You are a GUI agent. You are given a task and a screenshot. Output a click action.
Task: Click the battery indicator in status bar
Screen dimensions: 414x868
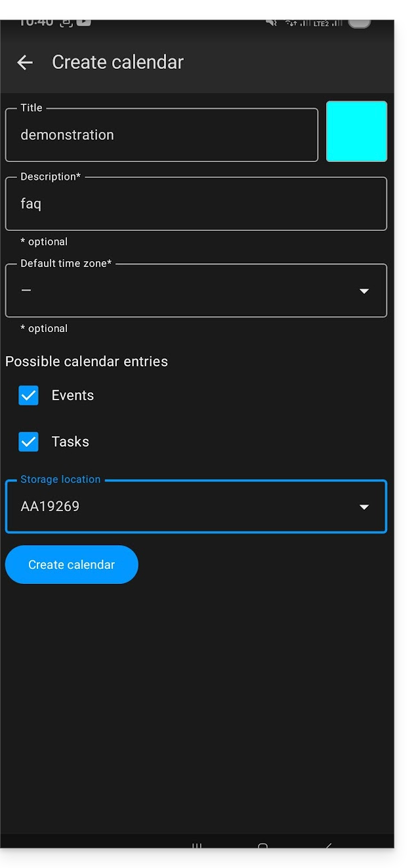359,24
